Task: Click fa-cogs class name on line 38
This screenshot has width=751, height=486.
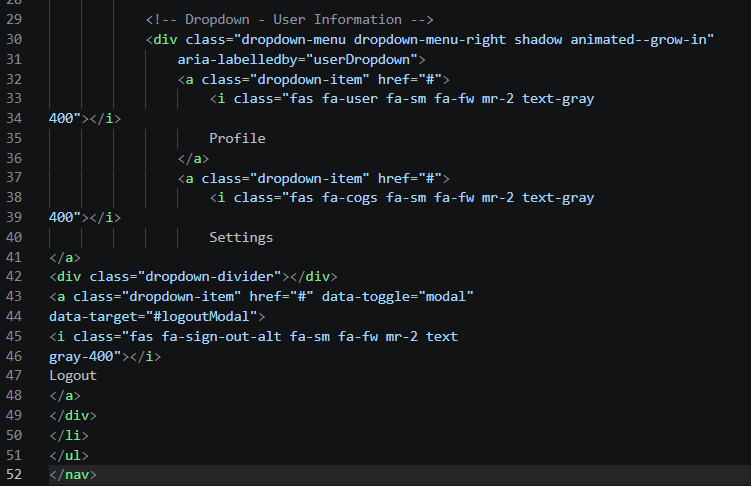Action: pyautogui.click(x=350, y=198)
